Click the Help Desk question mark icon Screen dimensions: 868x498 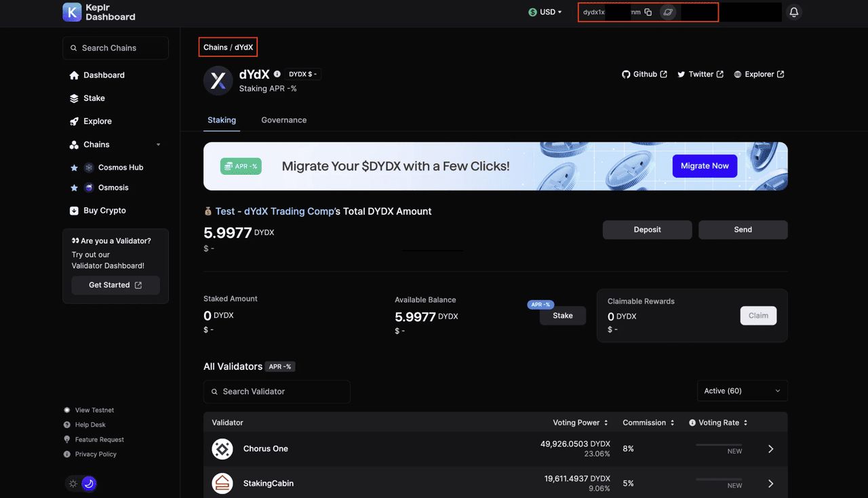[x=67, y=425]
